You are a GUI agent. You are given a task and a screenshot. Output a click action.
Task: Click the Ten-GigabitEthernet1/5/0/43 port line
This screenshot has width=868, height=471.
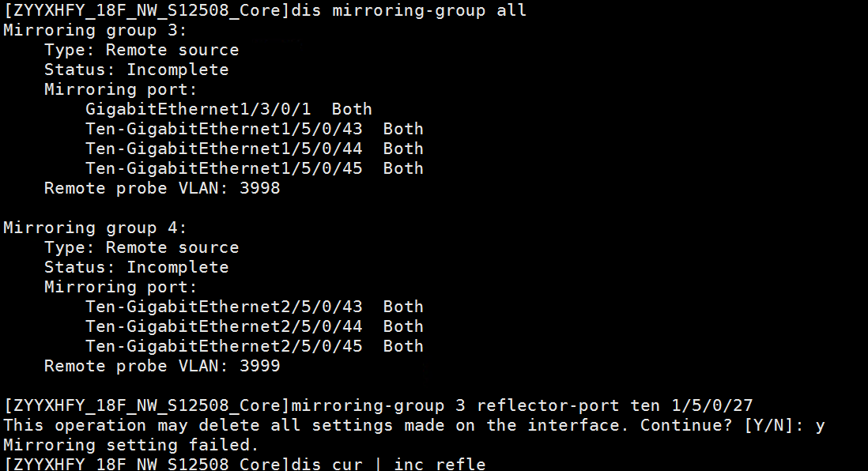(x=254, y=129)
